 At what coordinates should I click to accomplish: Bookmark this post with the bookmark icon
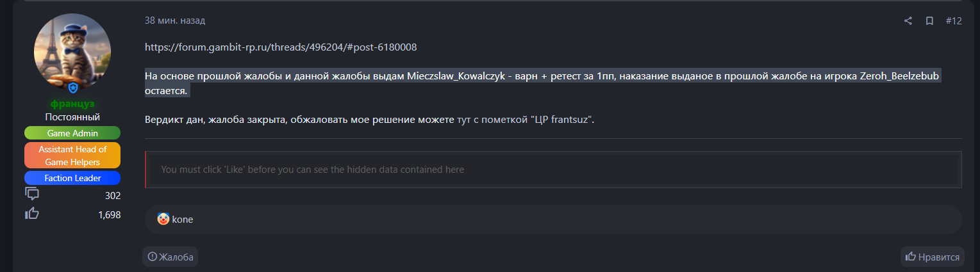point(929,21)
